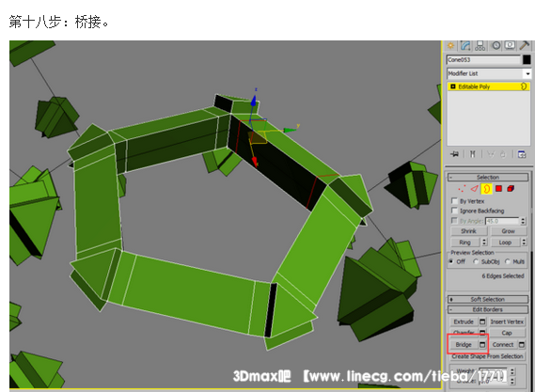Click the Extrude button
Screen dimensions: 535x392
tap(464, 321)
